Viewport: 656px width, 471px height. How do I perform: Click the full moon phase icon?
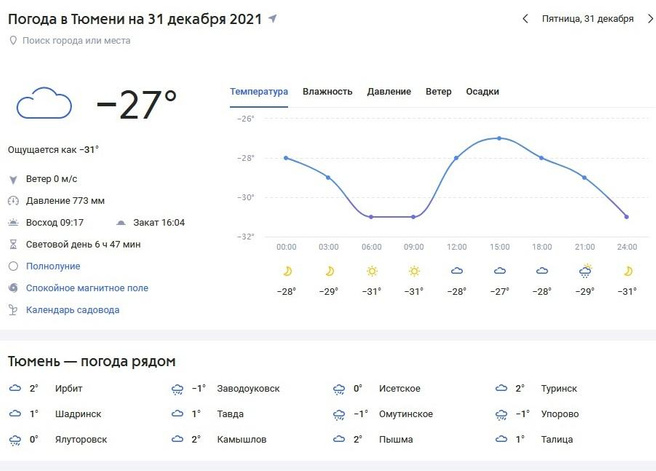[x=13, y=266]
